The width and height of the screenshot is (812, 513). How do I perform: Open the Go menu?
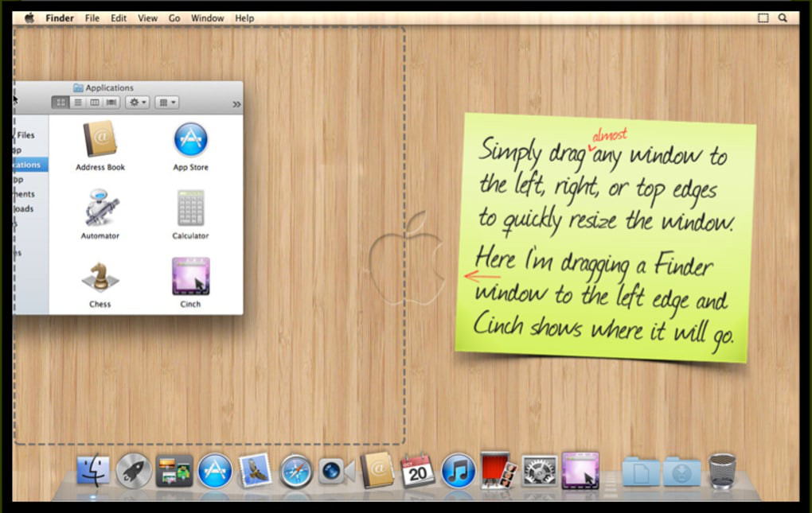click(x=174, y=17)
